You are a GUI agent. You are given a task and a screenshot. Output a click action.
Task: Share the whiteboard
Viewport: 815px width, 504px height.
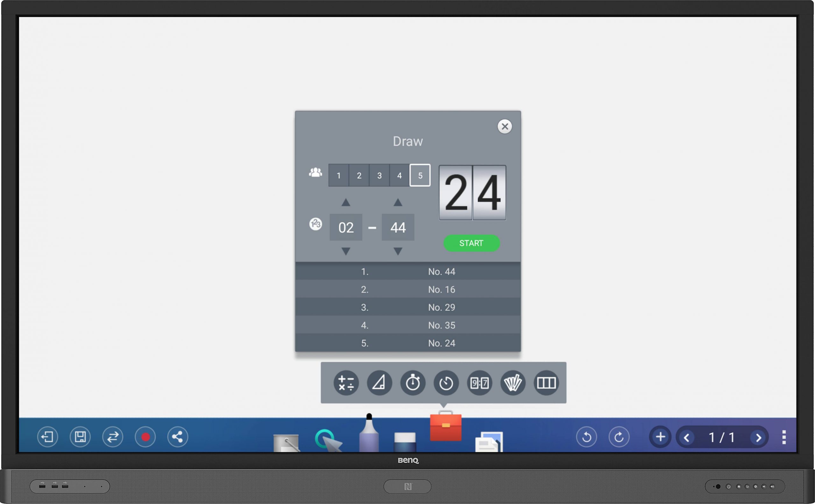178,437
